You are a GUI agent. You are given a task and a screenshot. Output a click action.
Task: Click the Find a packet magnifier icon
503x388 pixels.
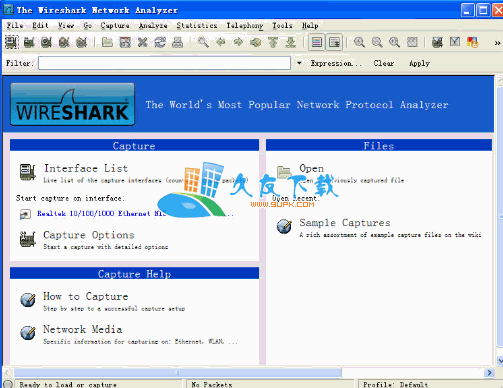pos(203,42)
